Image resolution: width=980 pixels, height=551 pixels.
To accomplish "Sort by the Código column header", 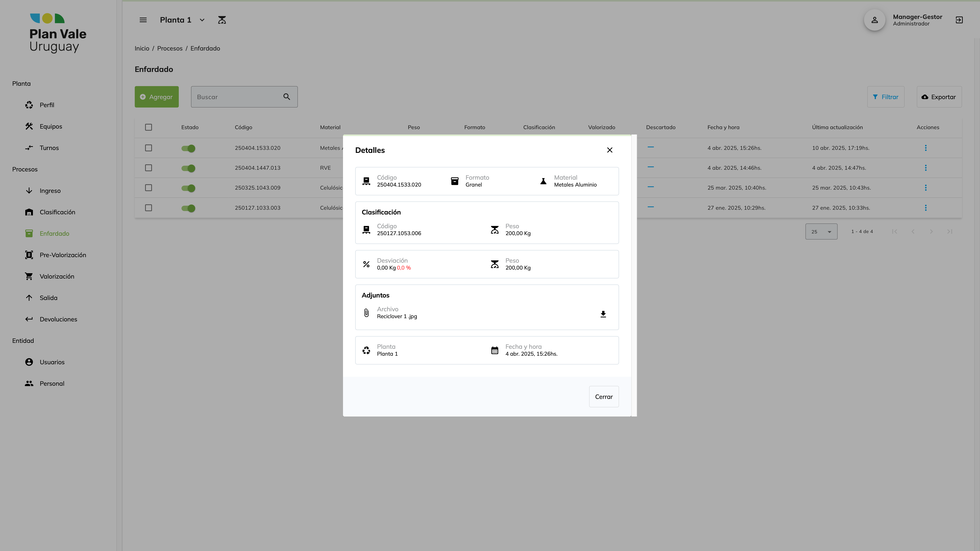I will click(x=243, y=127).
